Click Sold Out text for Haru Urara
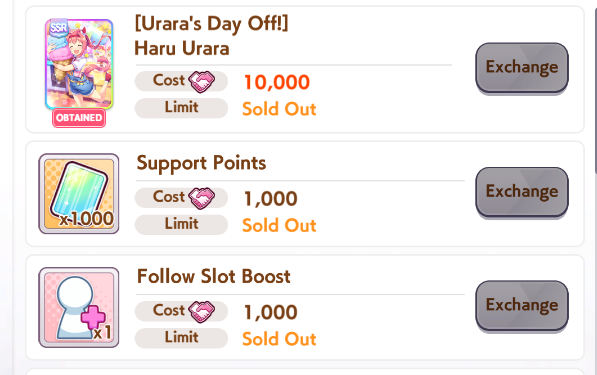 click(279, 109)
